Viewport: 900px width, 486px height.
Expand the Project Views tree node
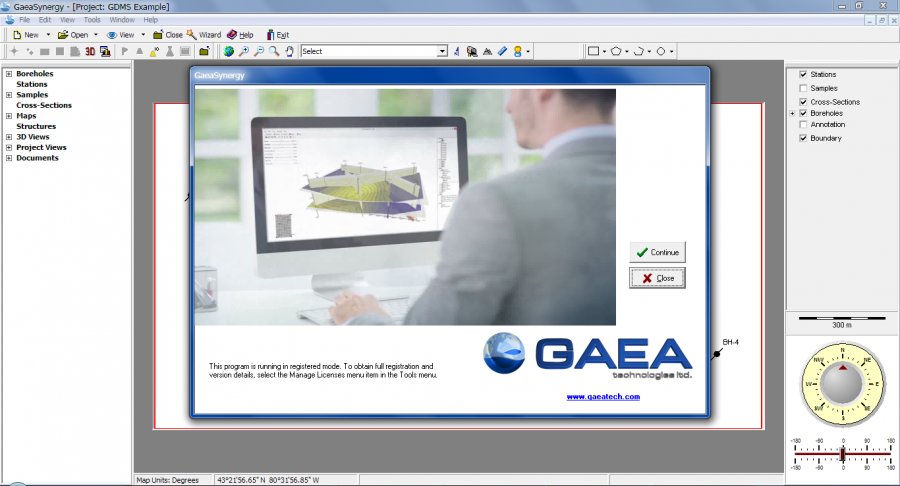click(9, 147)
